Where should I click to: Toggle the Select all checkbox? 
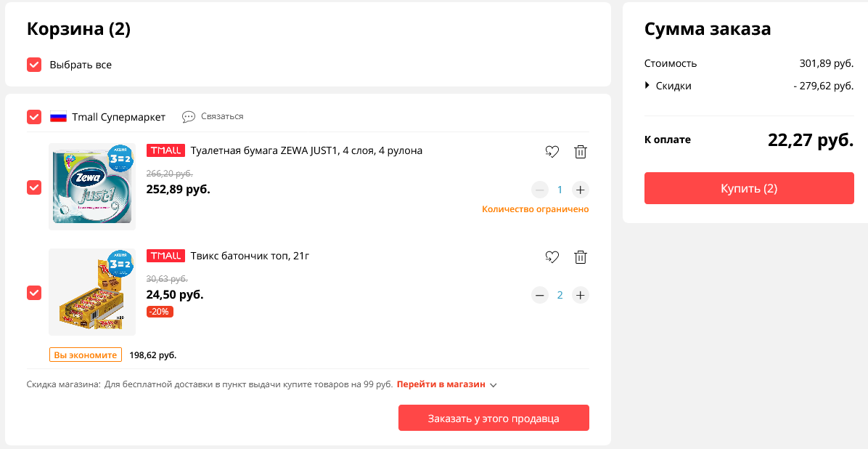click(x=34, y=65)
